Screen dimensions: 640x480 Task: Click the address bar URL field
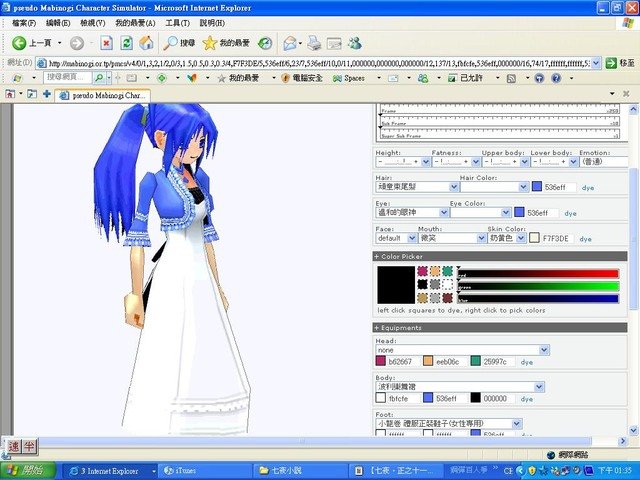tap(318, 63)
